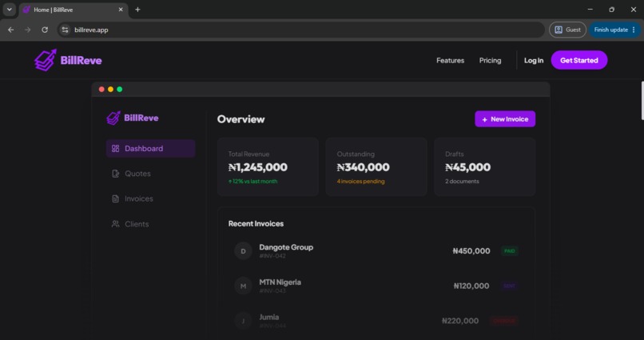Image resolution: width=644 pixels, height=340 pixels.
Task: Click the Dangote Group invoice name
Action: click(x=286, y=247)
